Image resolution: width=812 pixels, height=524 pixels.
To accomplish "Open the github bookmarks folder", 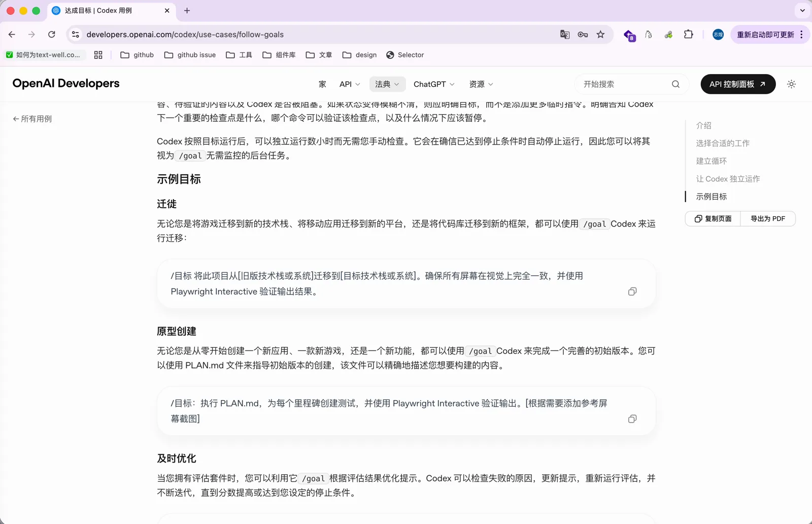I will 137,55.
